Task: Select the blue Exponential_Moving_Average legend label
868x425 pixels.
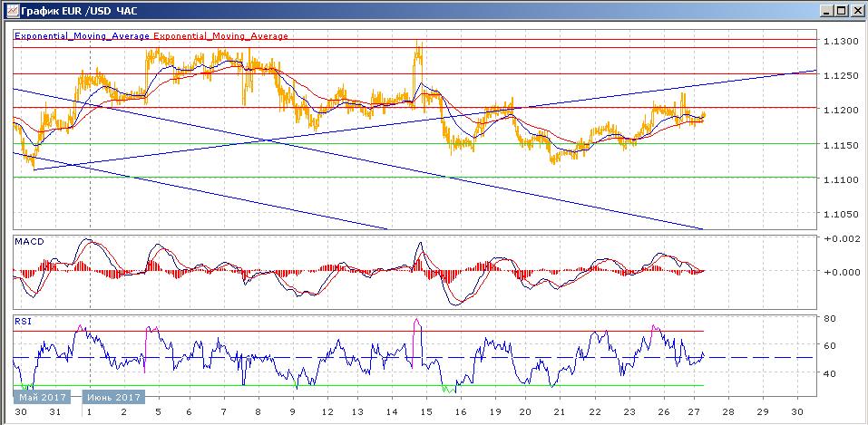Action: [82, 36]
